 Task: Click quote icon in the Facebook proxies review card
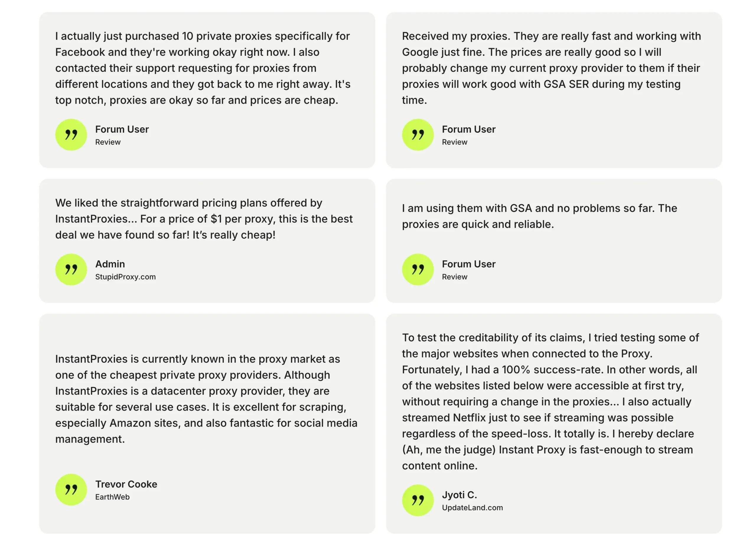[x=71, y=135]
